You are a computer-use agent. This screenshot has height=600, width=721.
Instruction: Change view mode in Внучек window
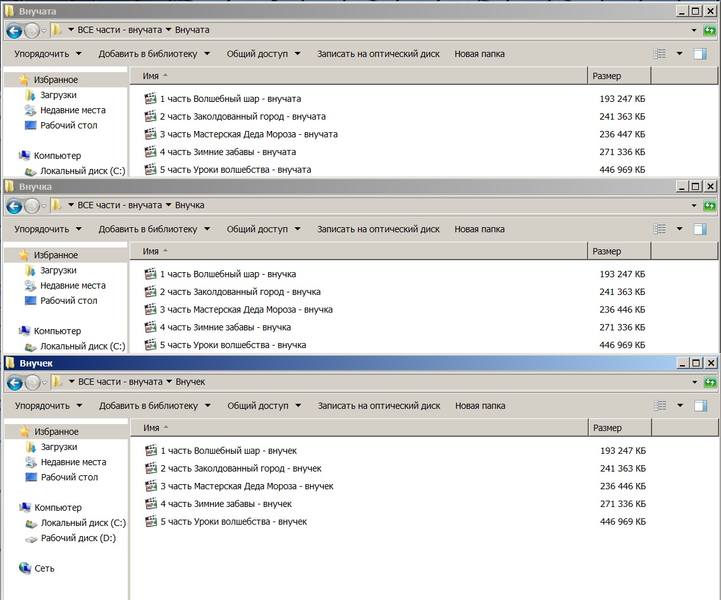coord(660,406)
